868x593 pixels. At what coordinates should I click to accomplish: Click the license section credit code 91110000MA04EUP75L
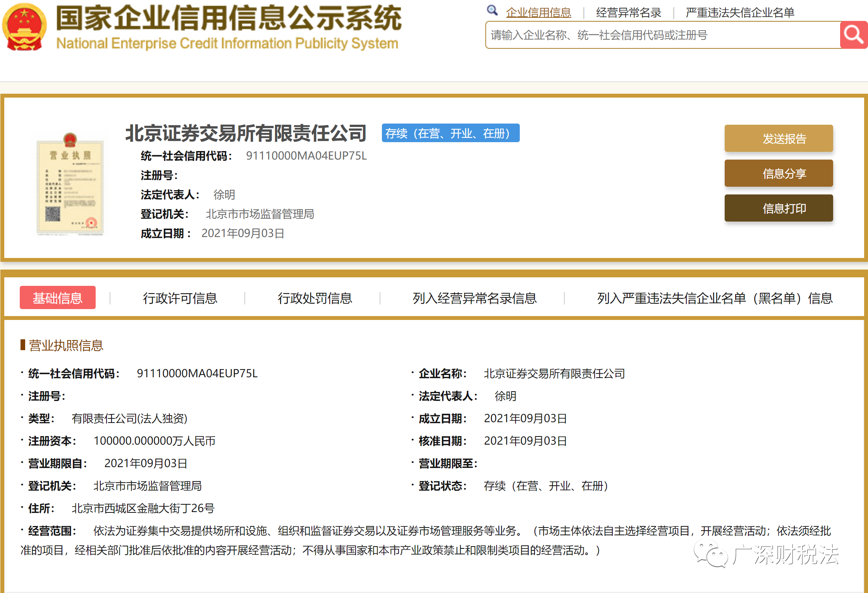tap(197, 373)
